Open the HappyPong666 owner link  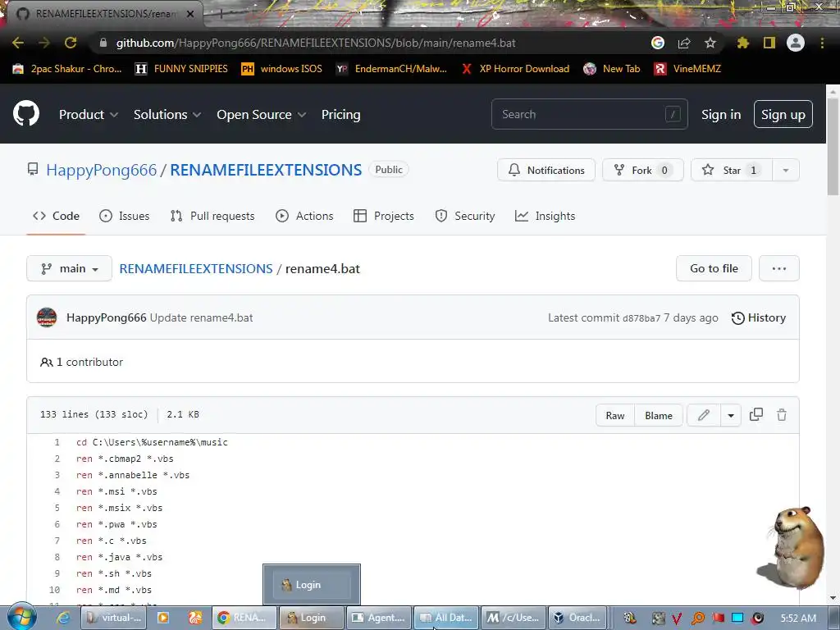point(101,170)
